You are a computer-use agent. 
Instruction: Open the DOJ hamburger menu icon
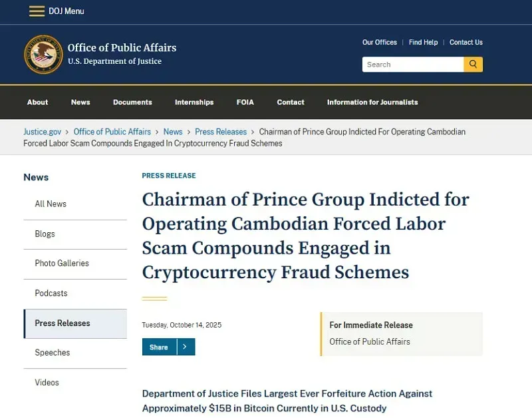pyautogui.click(x=37, y=11)
